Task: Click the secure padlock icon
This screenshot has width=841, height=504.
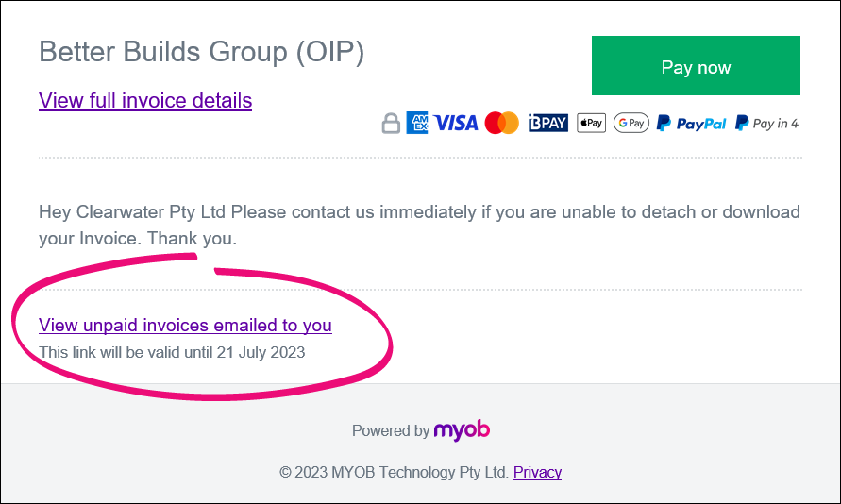Action: coord(391,124)
